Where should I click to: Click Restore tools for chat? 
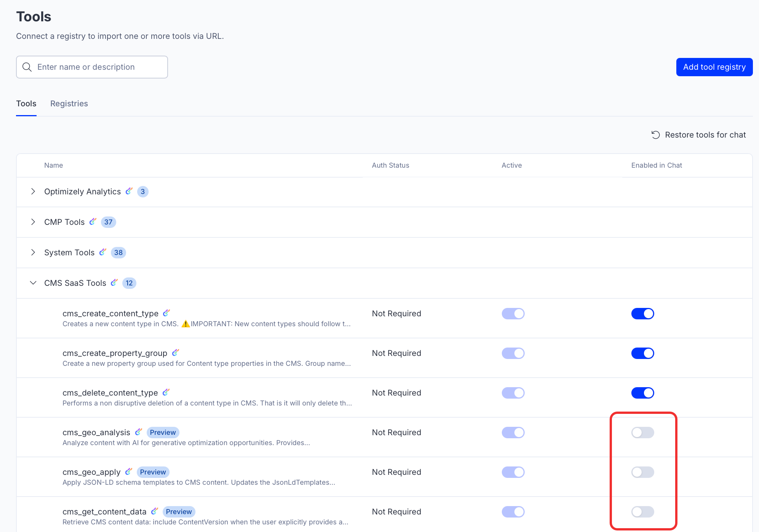[x=705, y=135]
